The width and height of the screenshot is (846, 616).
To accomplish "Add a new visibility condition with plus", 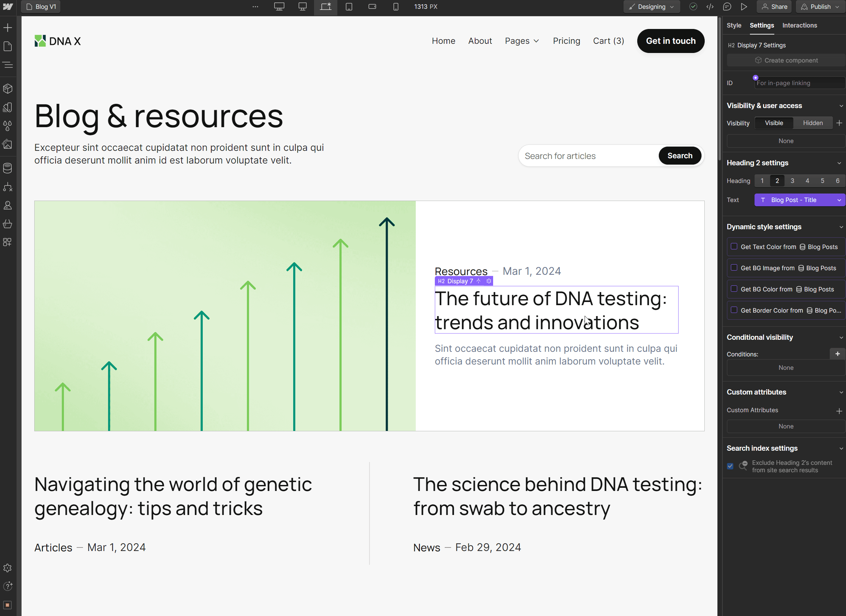I will (x=838, y=354).
